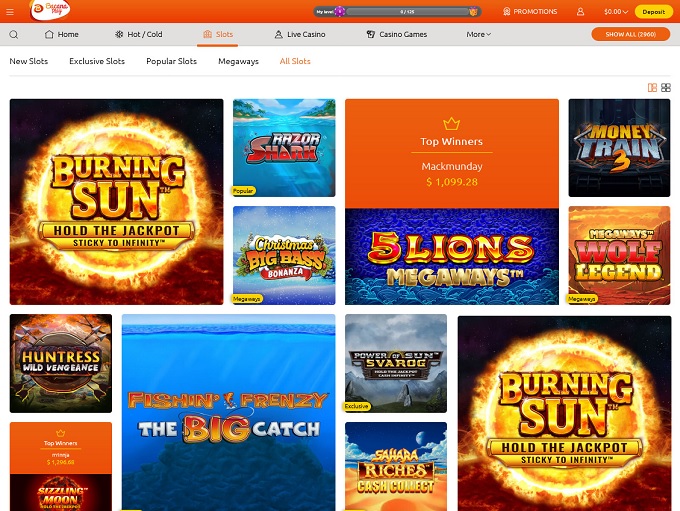Open the Casino Games section

(x=396, y=34)
